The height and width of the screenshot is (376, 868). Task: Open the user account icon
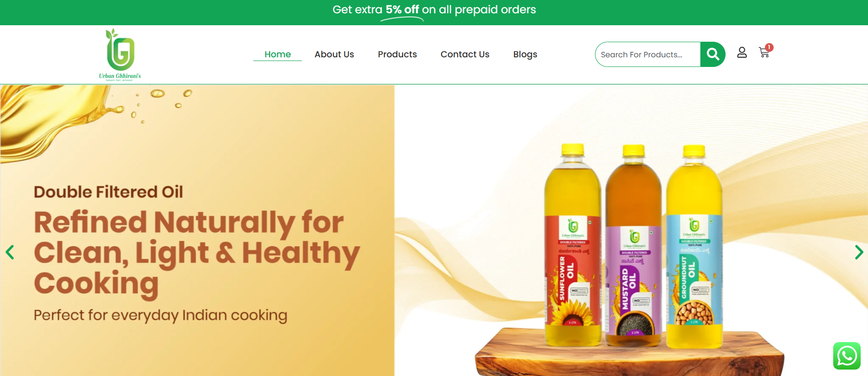(x=742, y=53)
